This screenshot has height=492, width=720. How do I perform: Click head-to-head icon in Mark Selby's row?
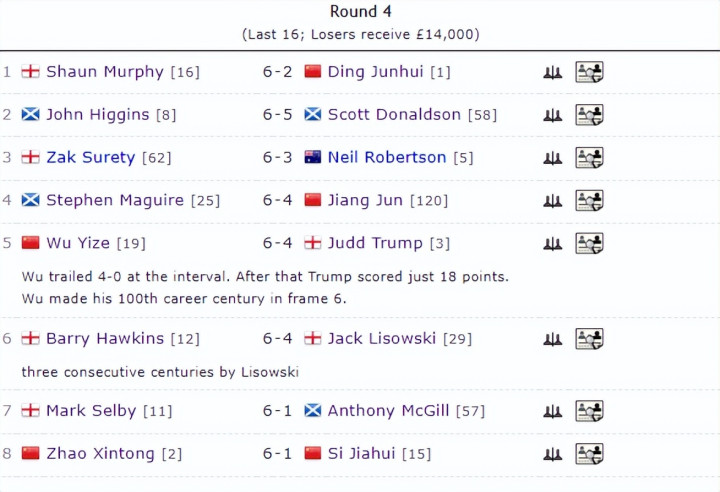tap(552, 411)
